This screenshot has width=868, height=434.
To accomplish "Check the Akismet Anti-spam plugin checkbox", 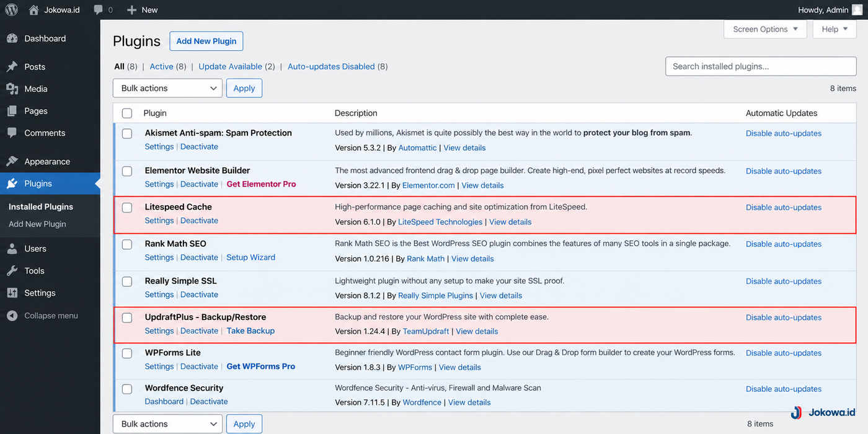I will pyautogui.click(x=127, y=133).
